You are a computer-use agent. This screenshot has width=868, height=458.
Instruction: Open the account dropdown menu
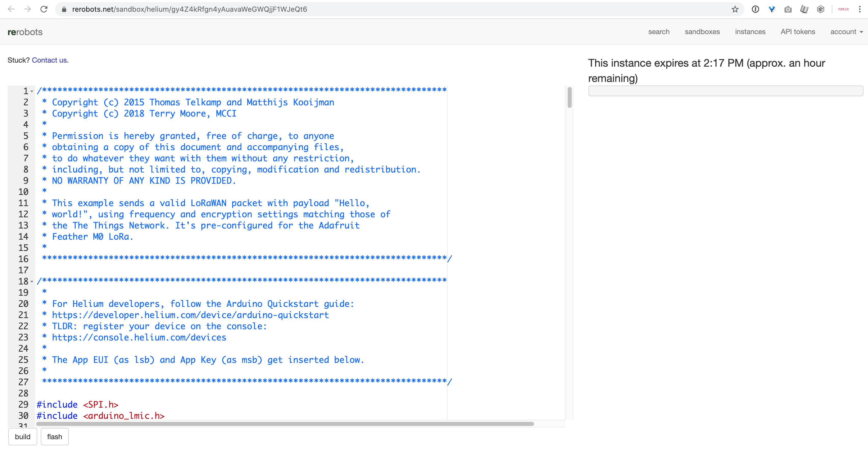point(846,32)
